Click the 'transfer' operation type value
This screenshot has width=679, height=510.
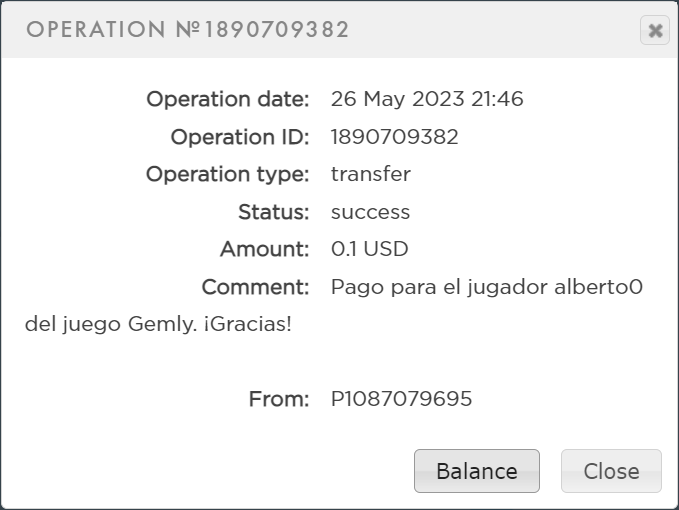(371, 174)
